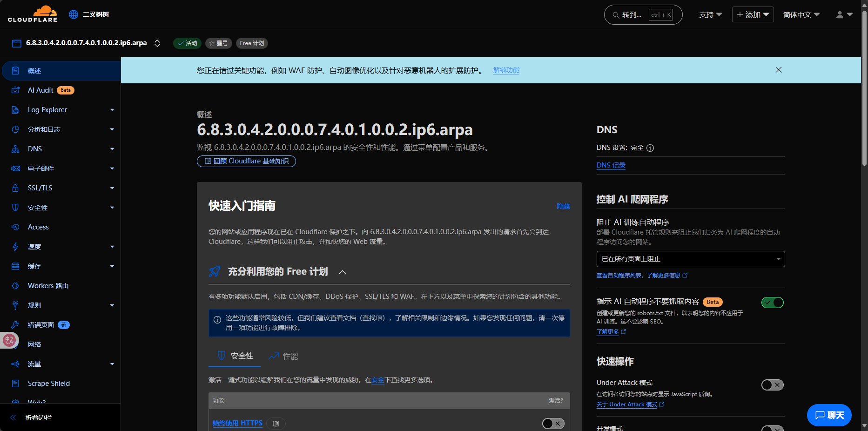Click the SSL/TLS lock icon
868x431 pixels.
tap(15, 188)
